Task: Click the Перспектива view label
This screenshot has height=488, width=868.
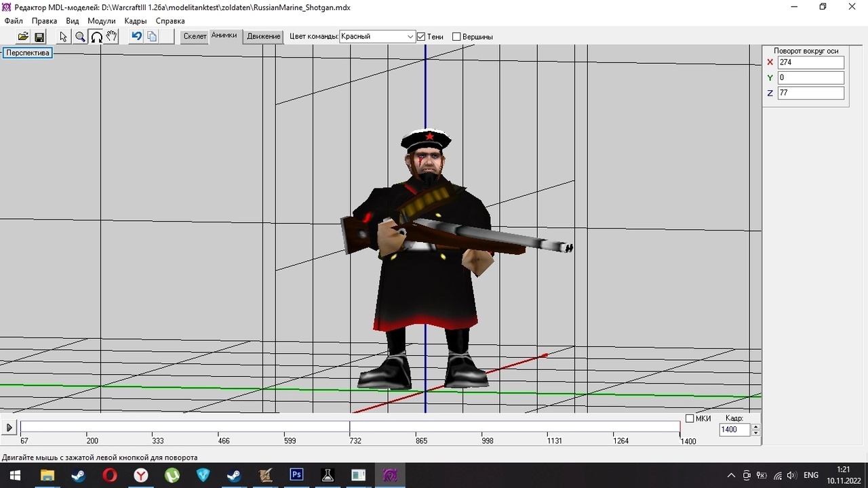Action: (x=28, y=53)
